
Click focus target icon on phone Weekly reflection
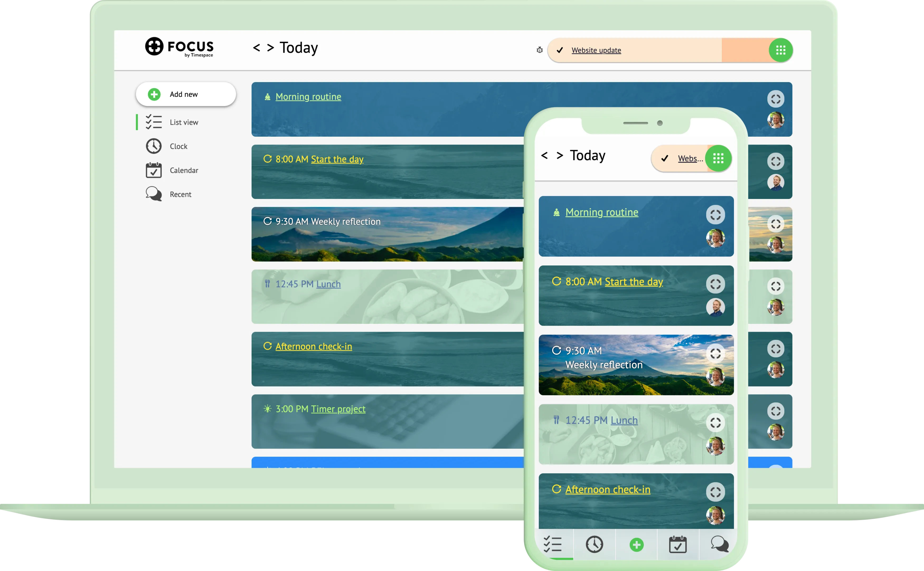click(x=715, y=354)
